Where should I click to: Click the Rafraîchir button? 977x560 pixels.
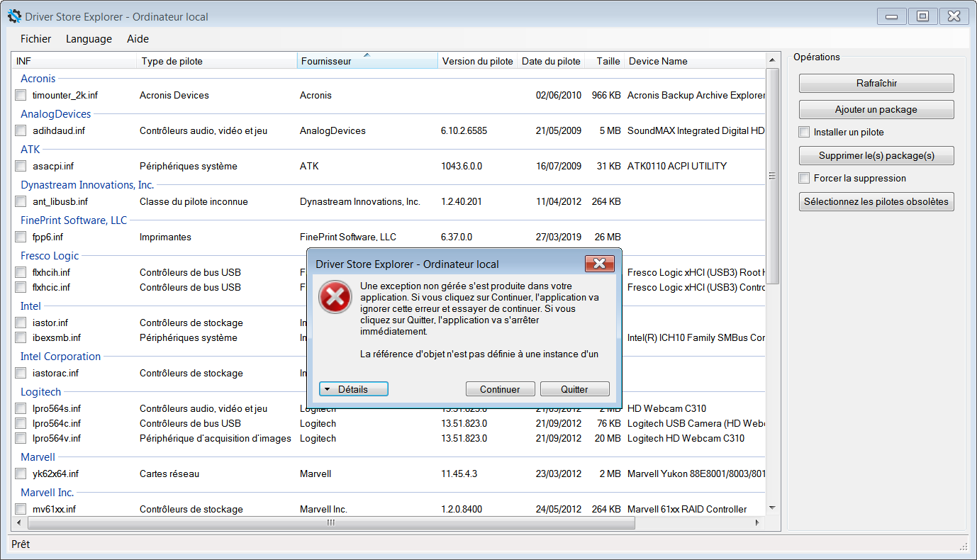click(x=876, y=83)
